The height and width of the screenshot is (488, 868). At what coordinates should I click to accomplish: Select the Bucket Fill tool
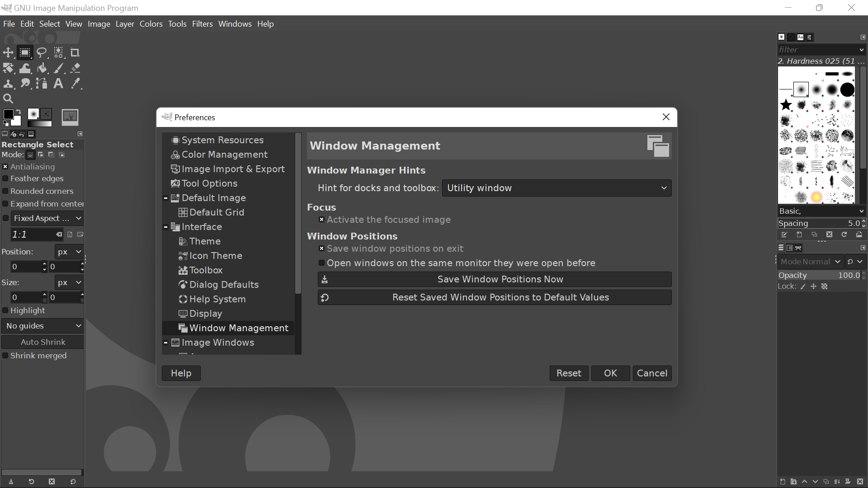click(x=42, y=68)
